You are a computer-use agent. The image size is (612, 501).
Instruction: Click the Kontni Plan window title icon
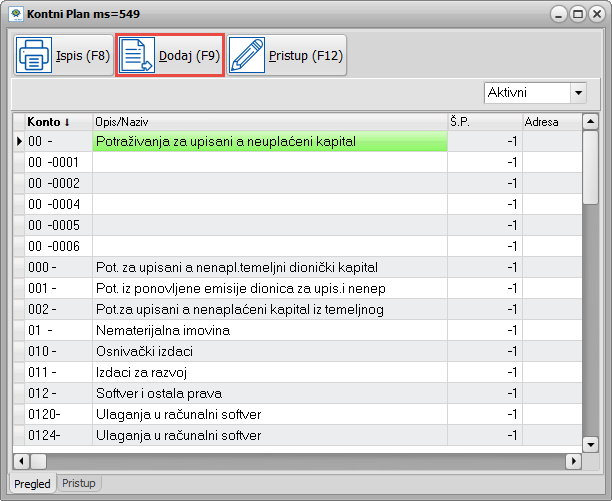(15, 15)
